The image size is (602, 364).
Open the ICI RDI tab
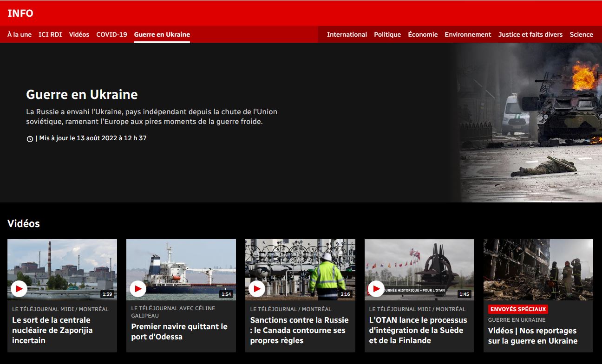pyautogui.click(x=50, y=34)
